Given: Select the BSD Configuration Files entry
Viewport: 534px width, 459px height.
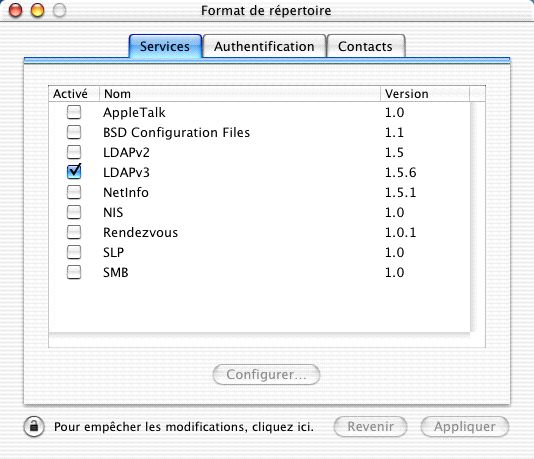Looking at the screenshot, I should tap(176, 132).
